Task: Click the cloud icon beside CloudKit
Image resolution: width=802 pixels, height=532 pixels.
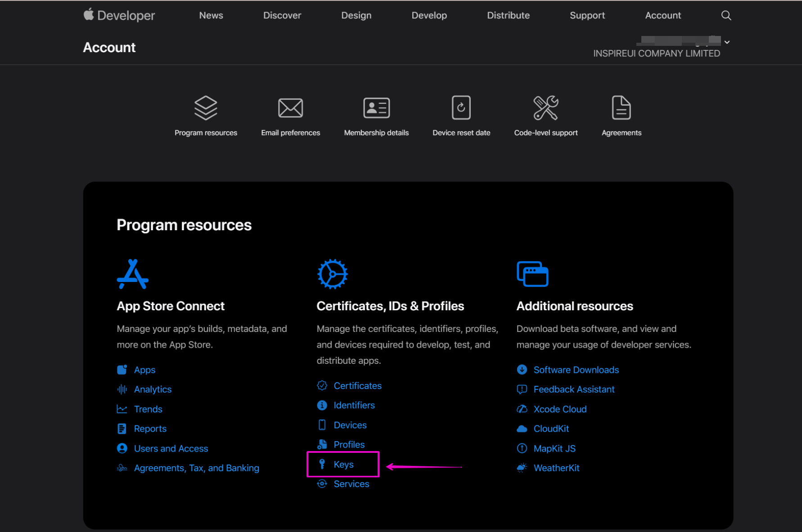Action: pyautogui.click(x=522, y=429)
